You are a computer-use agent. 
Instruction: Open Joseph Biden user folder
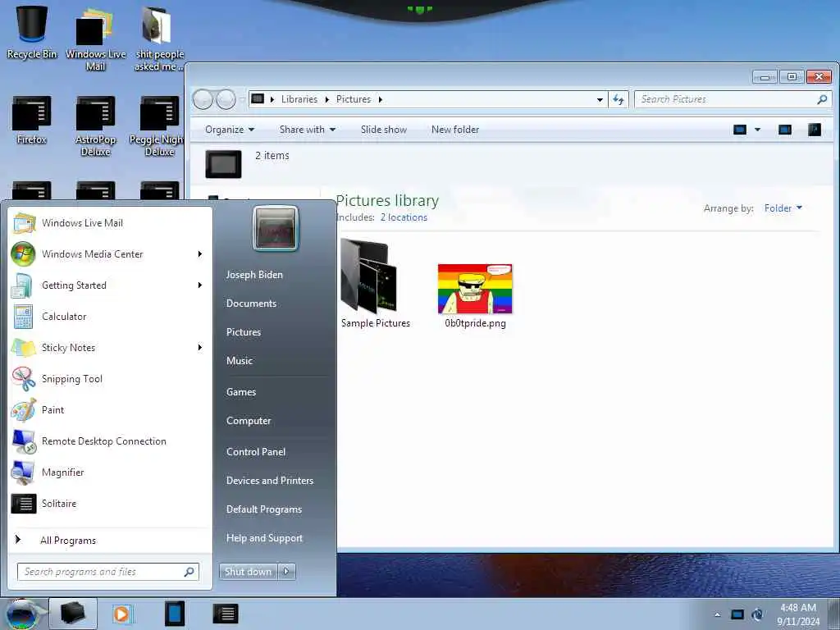pyautogui.click(x=254, y=275)
